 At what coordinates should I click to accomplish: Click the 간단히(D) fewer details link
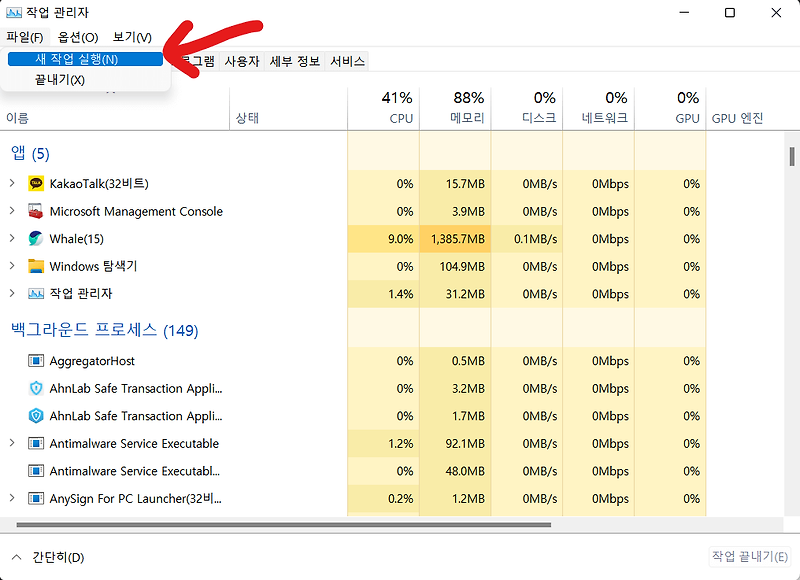coord(58,558)
